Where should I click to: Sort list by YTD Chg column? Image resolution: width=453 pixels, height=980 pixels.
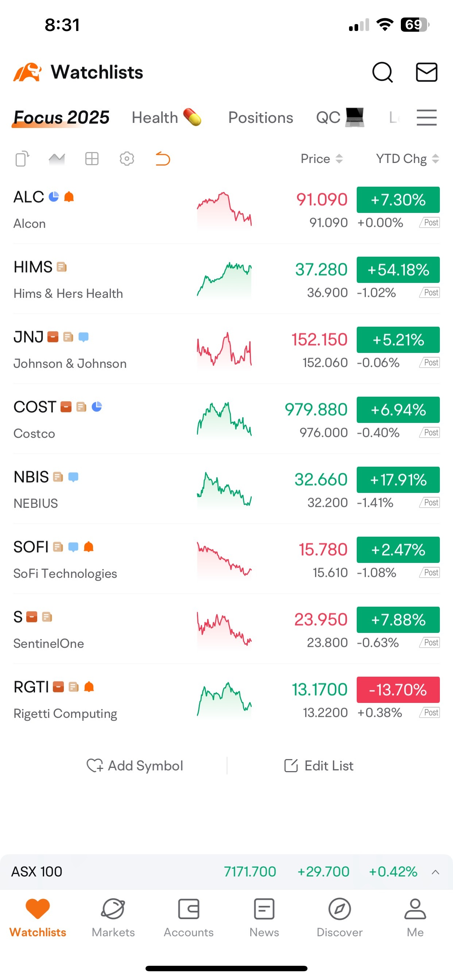pos(408,159)
